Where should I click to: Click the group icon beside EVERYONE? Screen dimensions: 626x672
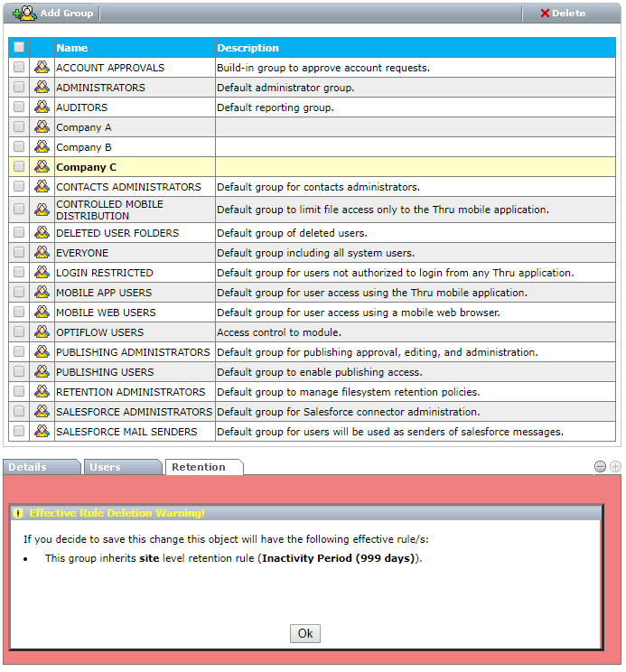coord(42,253)
